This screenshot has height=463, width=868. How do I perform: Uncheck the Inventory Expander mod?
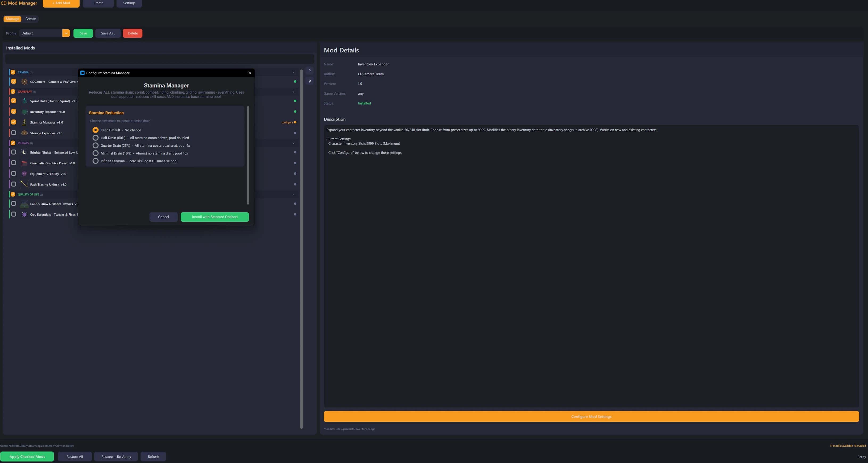coord(14,111)
